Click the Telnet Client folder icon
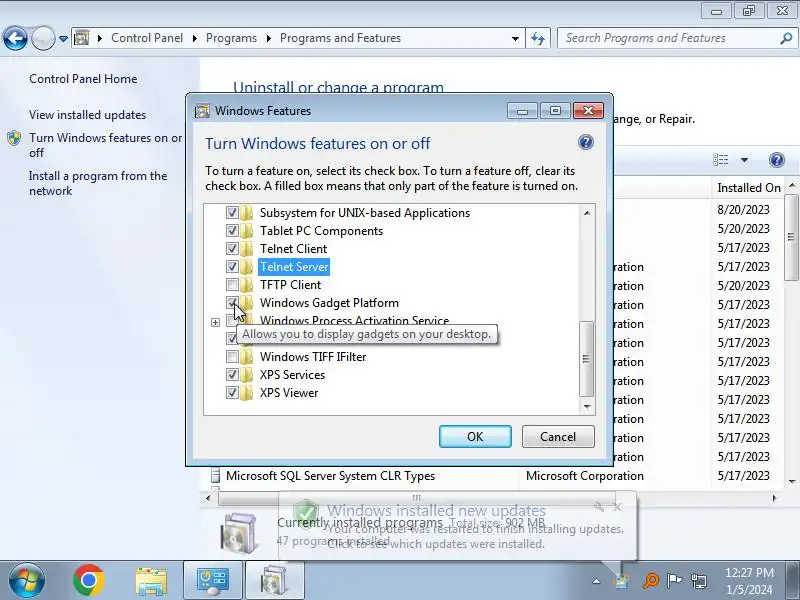The width and height of the screenshot is (800, 600). (x=246, y=249)
